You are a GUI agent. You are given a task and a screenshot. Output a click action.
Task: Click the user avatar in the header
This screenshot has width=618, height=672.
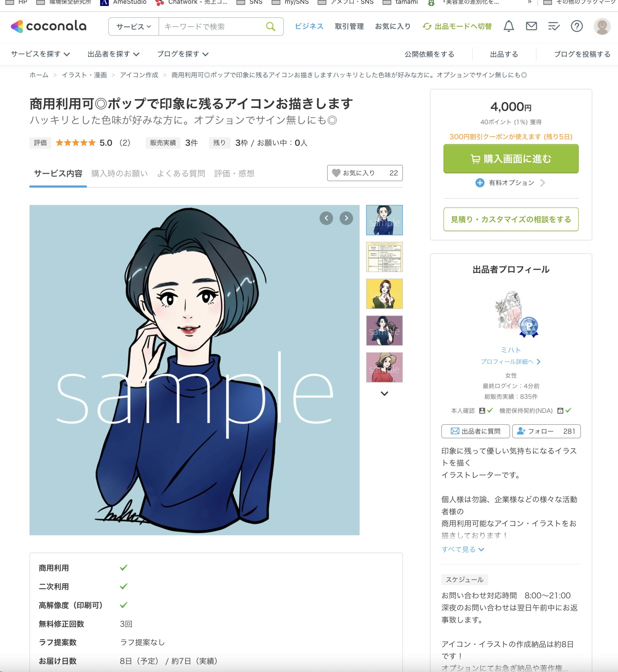[x=602, y=26]
